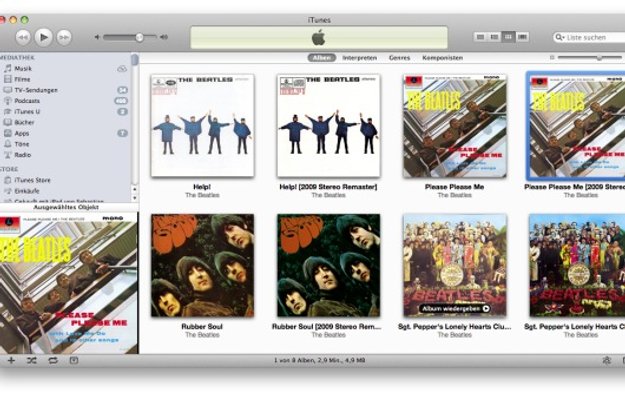Click the 'Album wiedergeben' button on Sgt. Pepper's
Viewport: 625px width, 396px height.
point(454,309)
